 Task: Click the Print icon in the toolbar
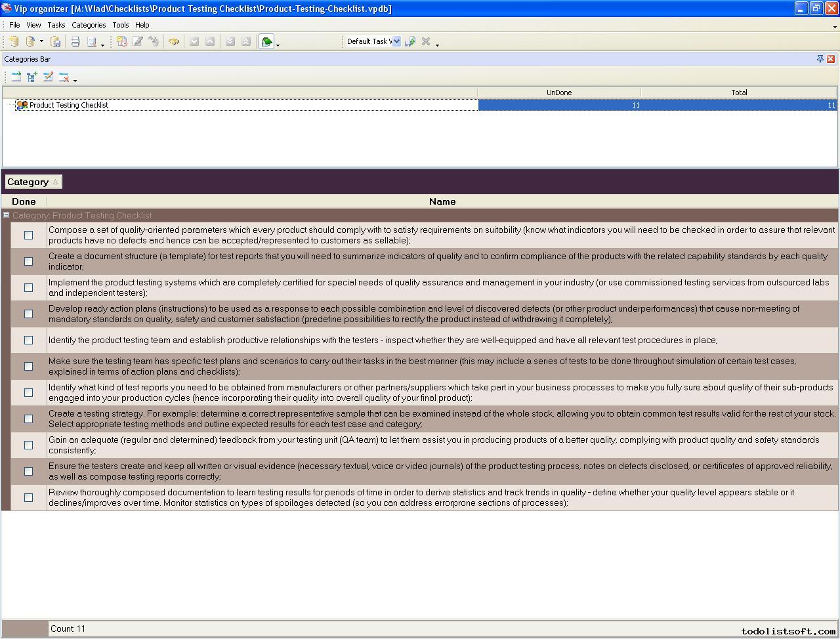[x=75, y=41]
